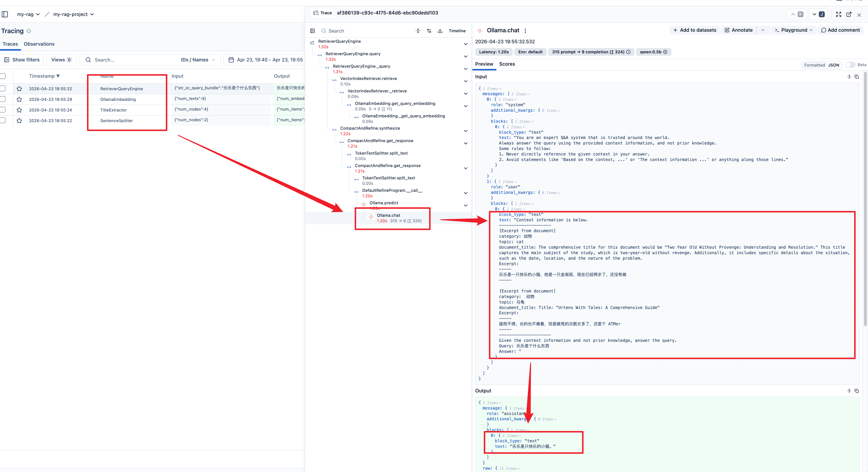Check the OllamaEmbedding row checkbox
Viewport: 868px width, 472px height.
(3, 99)
